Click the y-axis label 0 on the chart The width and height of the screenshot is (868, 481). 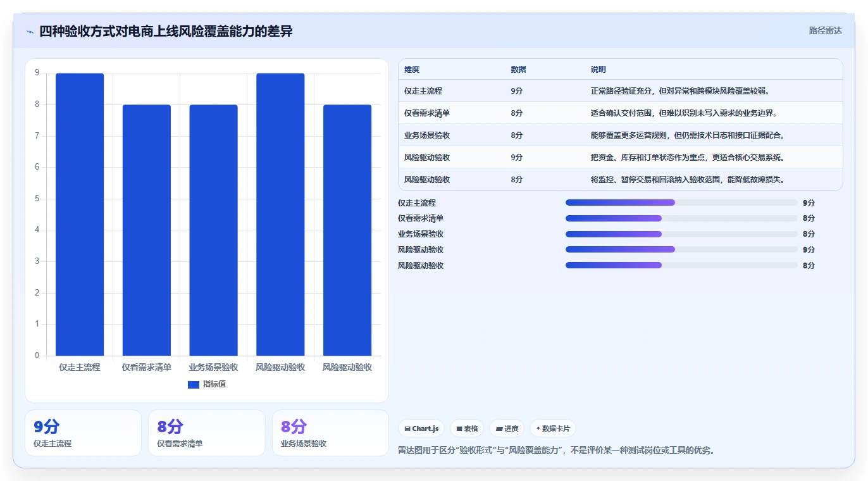click(37, 356)
